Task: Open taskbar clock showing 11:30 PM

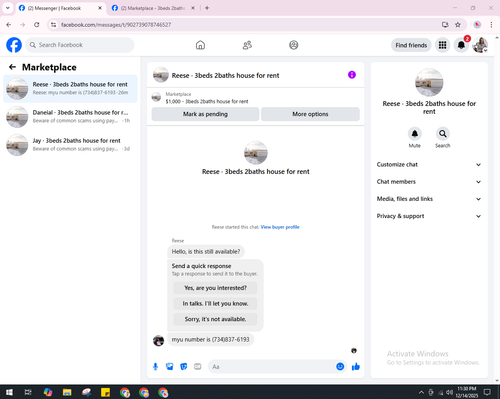Action: (x=466, y=392)
